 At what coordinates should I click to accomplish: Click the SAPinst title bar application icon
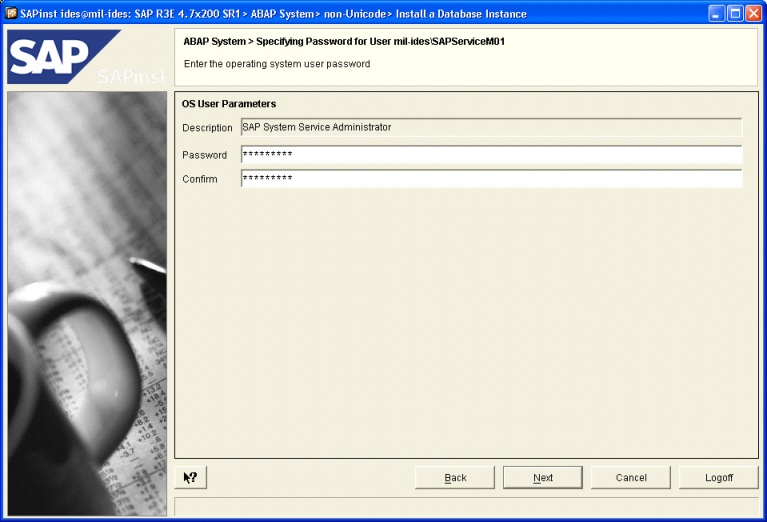pos(11,13)
